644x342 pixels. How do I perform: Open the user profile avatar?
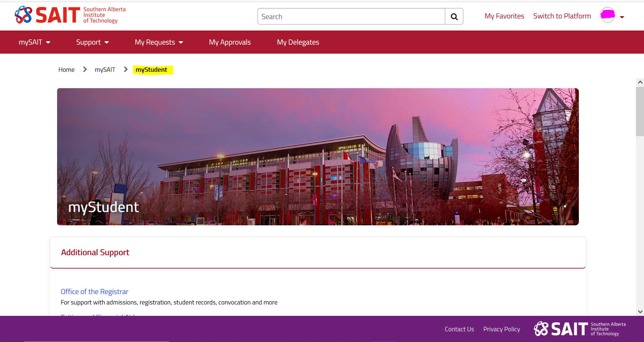pos(607,15)
